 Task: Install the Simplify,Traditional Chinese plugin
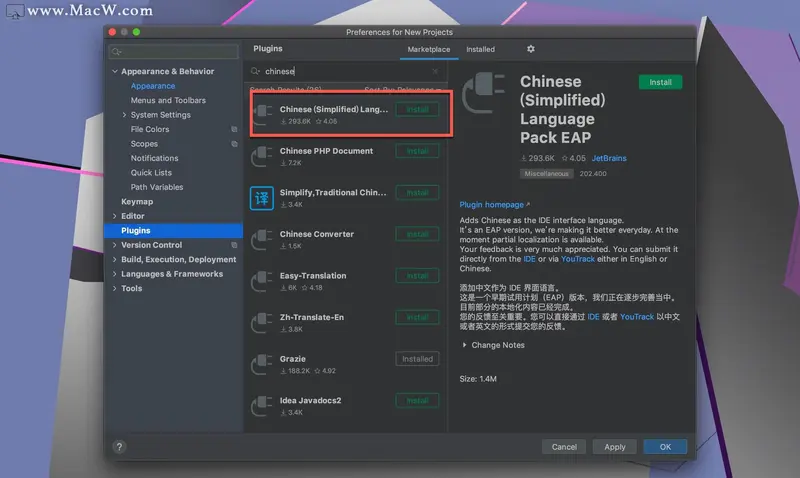pos(417,193)
